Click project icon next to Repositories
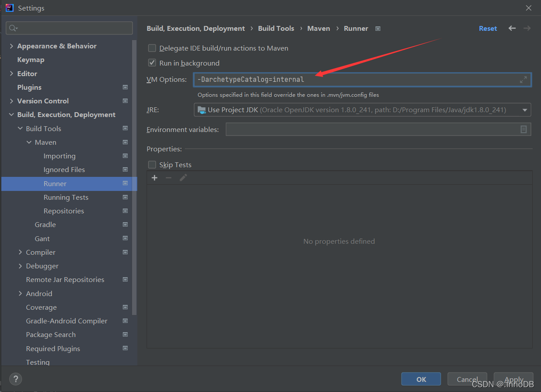This screenshot has width=541, height=392. [125, 211]
